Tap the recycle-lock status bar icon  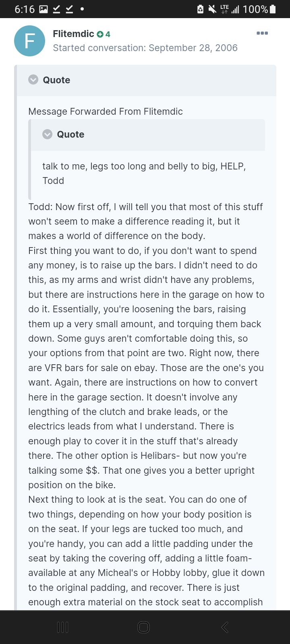200,9
